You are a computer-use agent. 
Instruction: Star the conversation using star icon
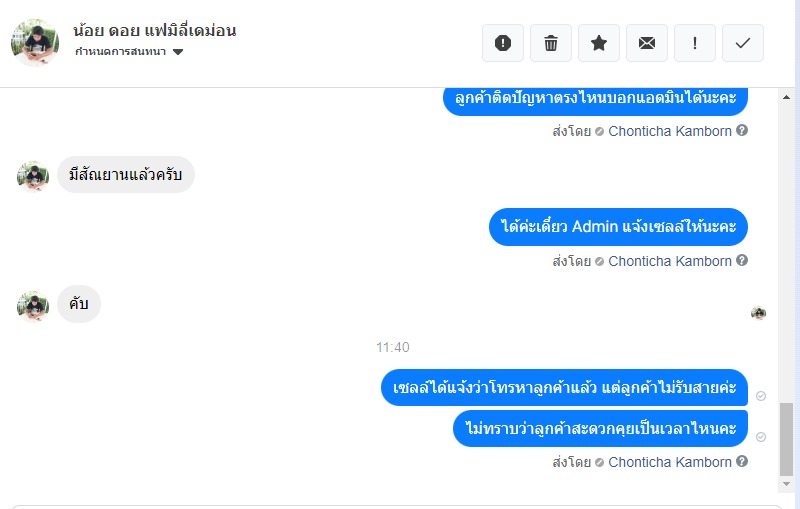[x=599, y=43]
